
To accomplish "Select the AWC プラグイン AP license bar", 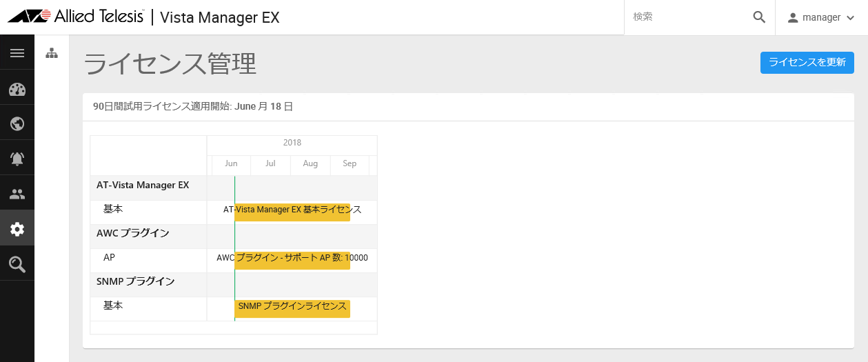I will click(x=292, y=261).
